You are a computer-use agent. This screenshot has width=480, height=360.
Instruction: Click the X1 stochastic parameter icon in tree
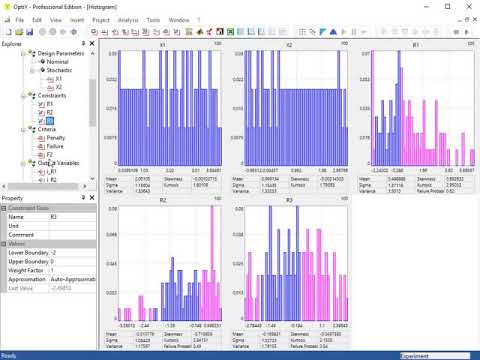click(50, 79)
